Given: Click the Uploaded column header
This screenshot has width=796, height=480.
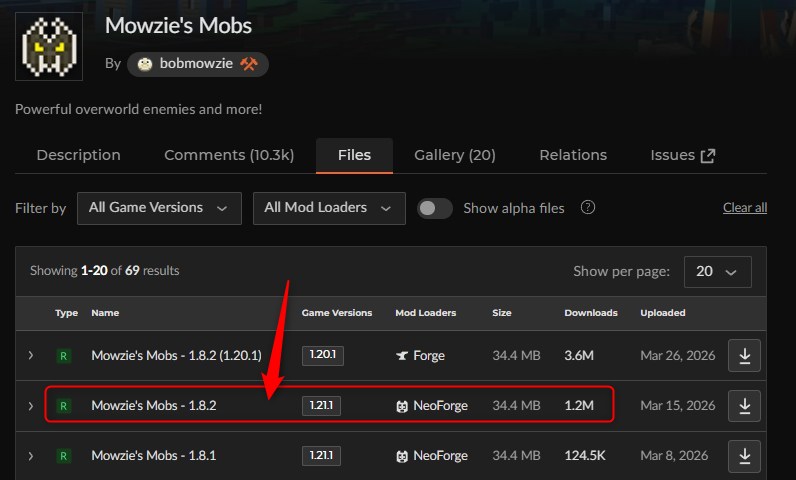Looking at the screenshot, I should tap(662, 313).
